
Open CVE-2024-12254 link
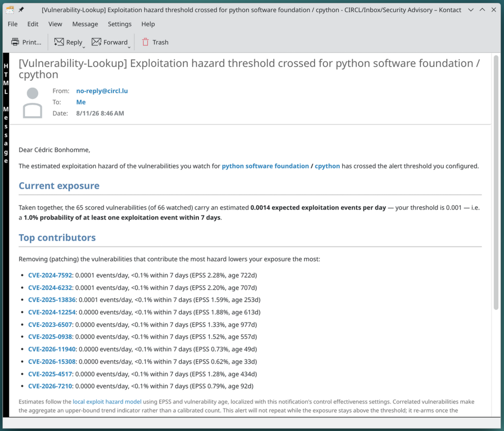click(52, 312)
